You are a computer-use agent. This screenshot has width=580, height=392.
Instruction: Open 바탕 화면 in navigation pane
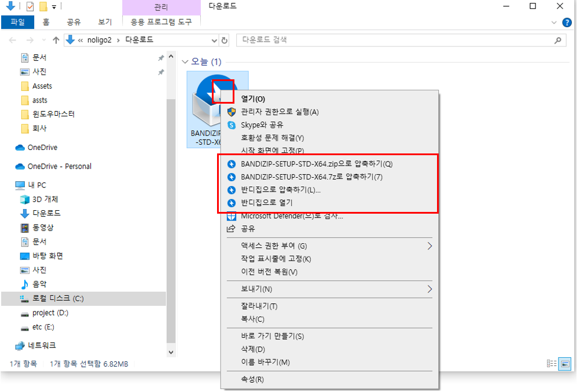click(47, 256)
